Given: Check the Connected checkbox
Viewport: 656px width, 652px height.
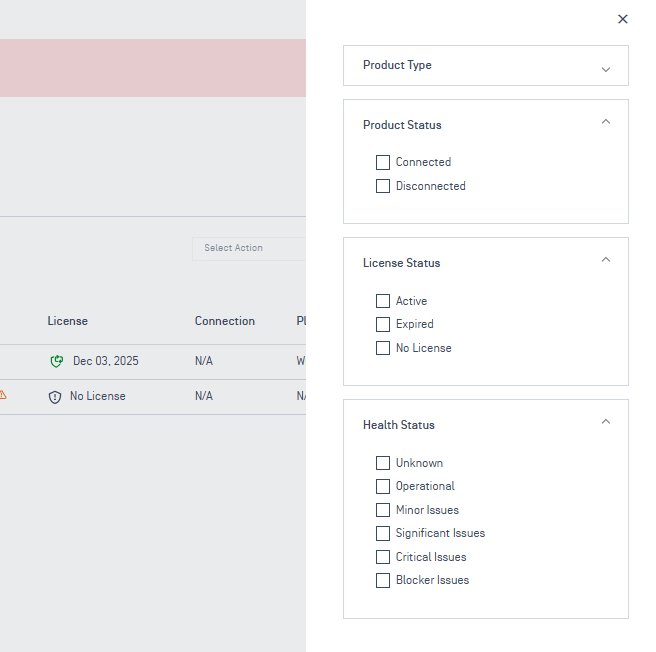Looking at the screenshot, I should (x=383, y=162).
